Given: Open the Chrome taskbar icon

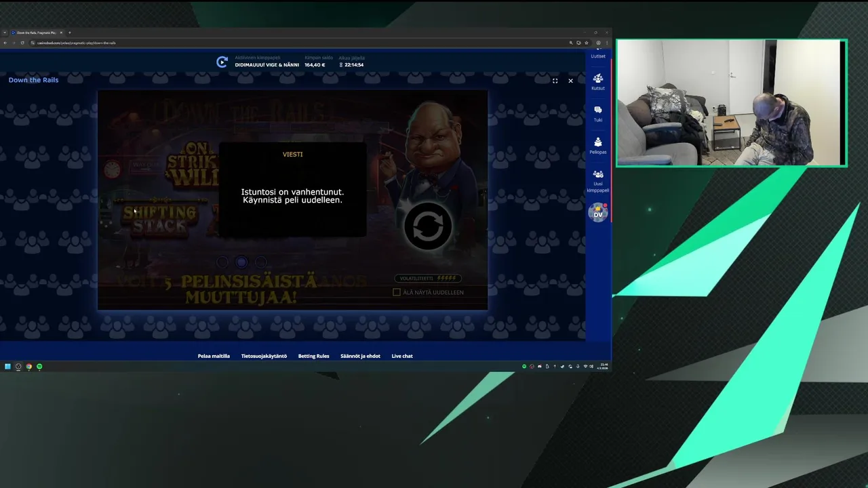Looking at the screenshot, I should 28,367.
